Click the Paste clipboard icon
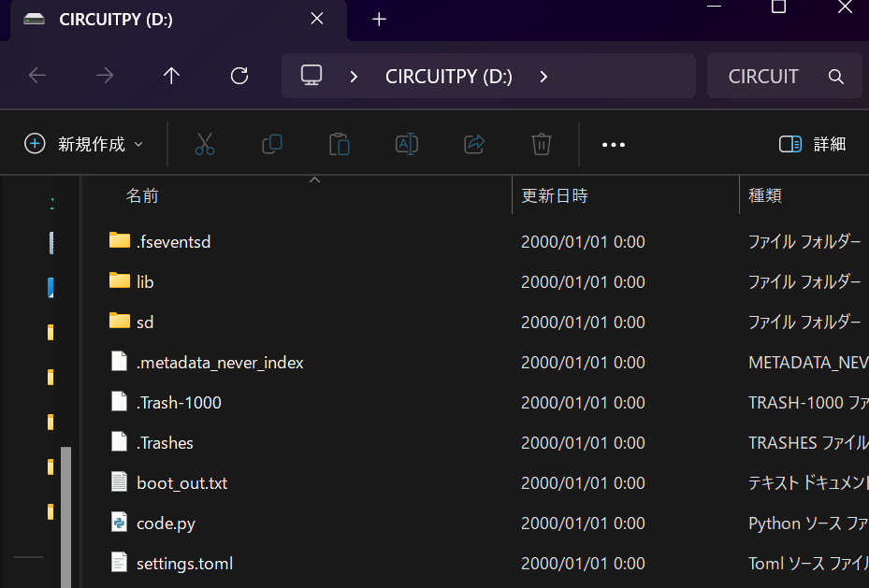The image size is (869, 588). tap(340, 145)
